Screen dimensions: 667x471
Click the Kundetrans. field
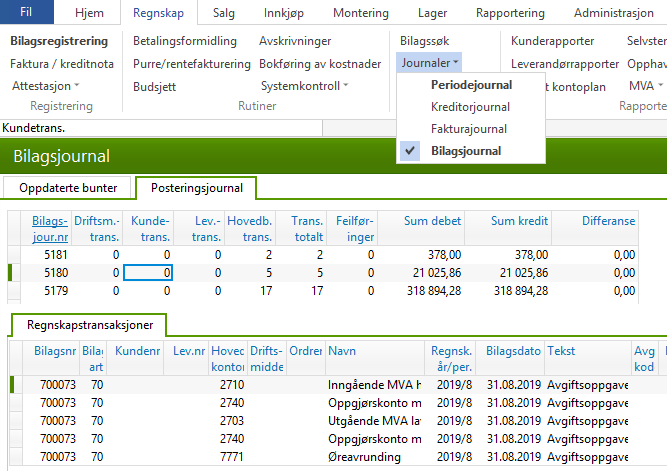click(161, 128)
